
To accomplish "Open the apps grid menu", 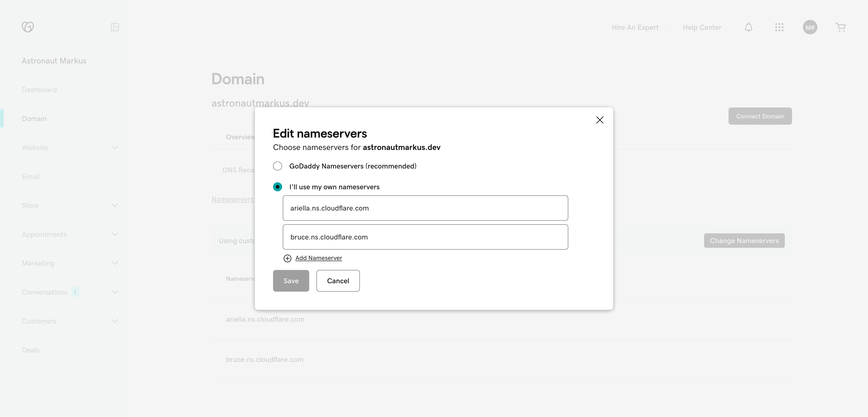I will pos(779,27).
